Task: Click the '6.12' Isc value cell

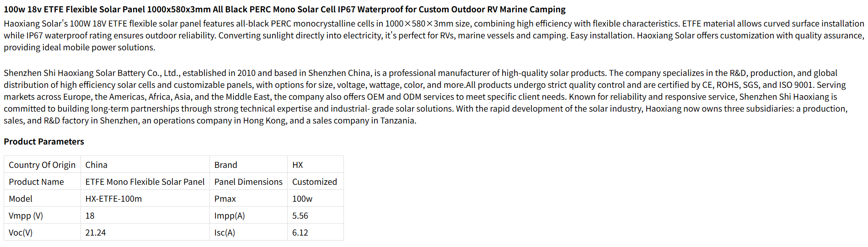Action: (x=300, y=232)
